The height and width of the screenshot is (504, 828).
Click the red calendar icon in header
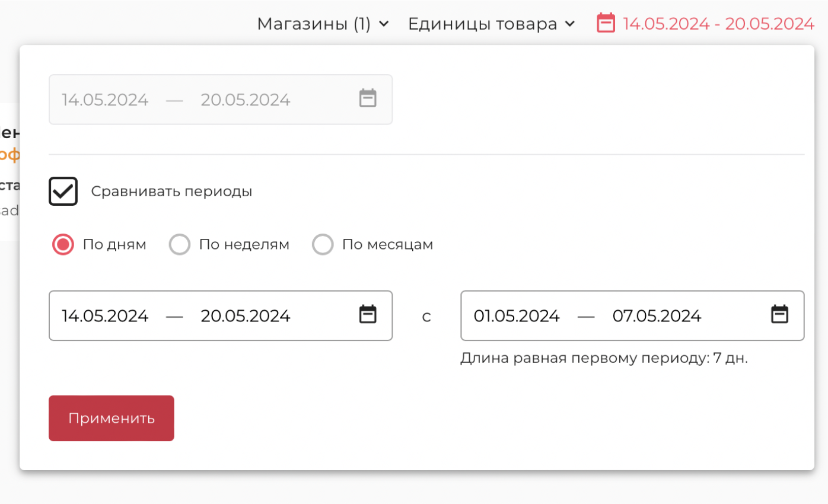[x=606, y=23]
